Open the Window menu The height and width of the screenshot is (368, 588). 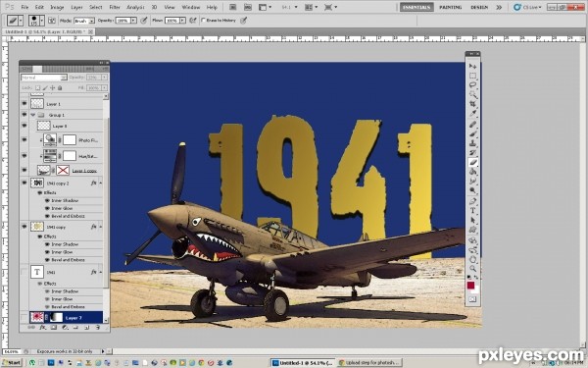click(x=191, y=7)
